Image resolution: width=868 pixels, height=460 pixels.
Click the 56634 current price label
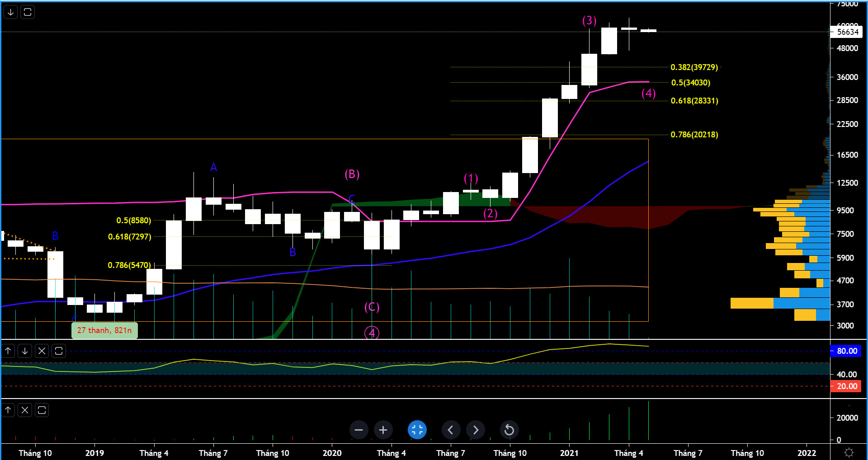[x=848, y=32]
